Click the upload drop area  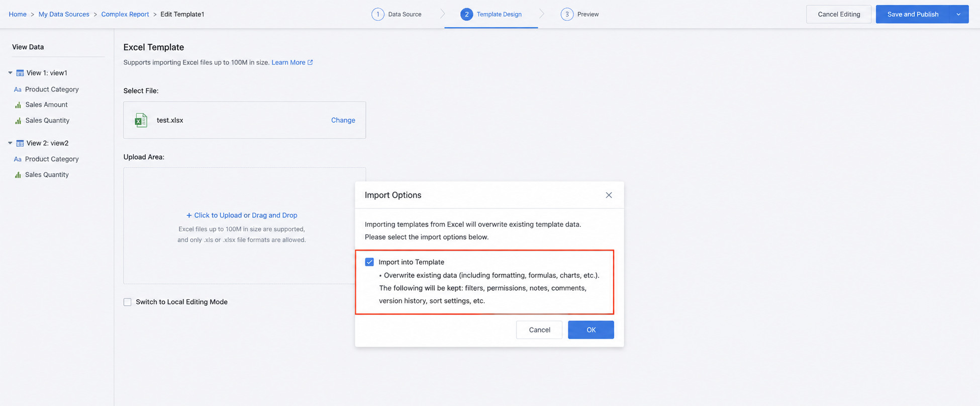245,226
